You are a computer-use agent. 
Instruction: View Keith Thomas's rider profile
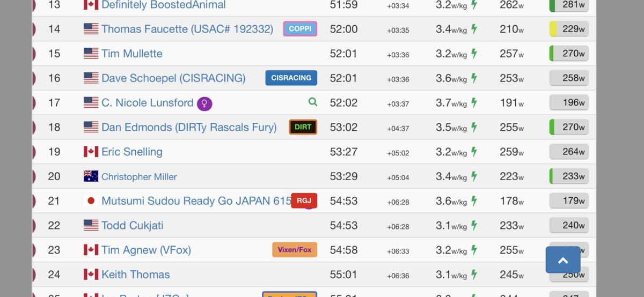tap(136, 274)
